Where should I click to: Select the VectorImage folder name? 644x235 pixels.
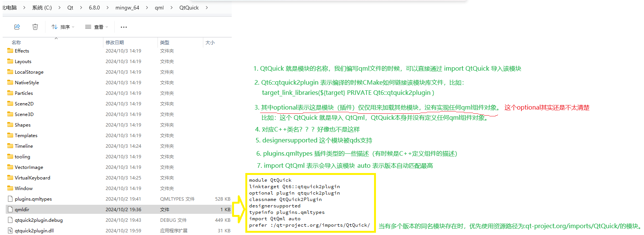(x=29, y=167)
